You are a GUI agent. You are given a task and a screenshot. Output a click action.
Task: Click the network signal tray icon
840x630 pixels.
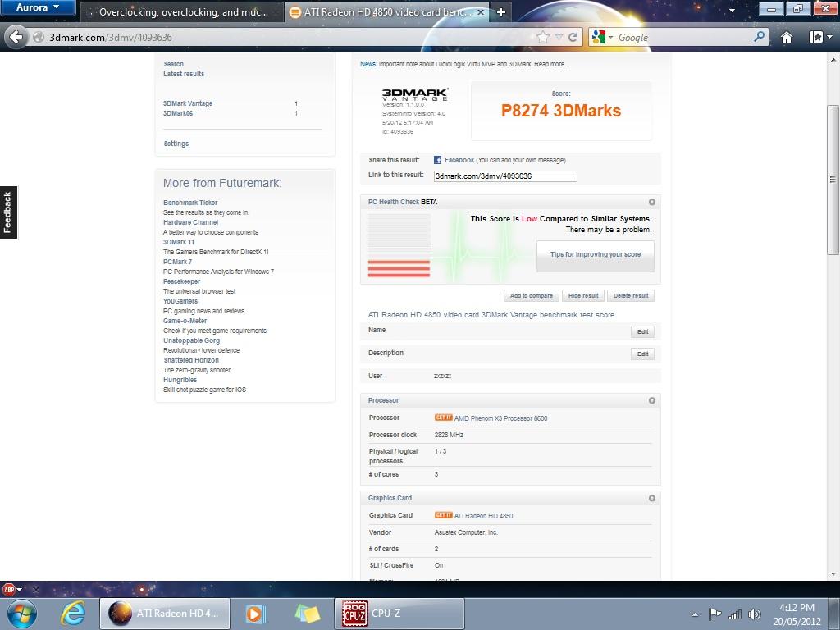tap(735, 614)
